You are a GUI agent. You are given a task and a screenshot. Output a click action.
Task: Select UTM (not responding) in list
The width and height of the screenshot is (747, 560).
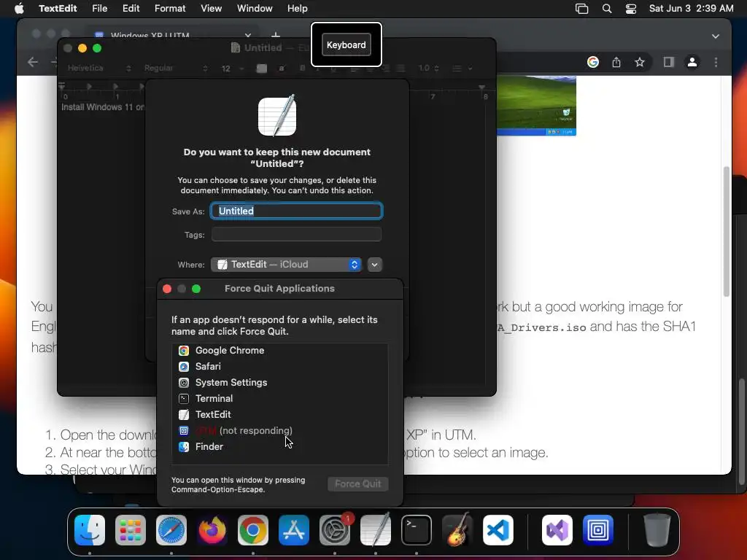[x=279, y=430]
